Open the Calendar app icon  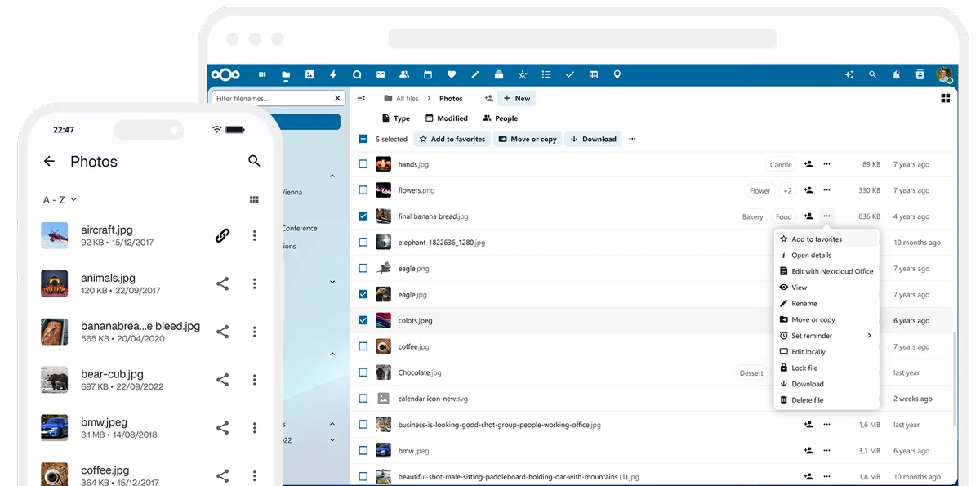coord(428,74)
